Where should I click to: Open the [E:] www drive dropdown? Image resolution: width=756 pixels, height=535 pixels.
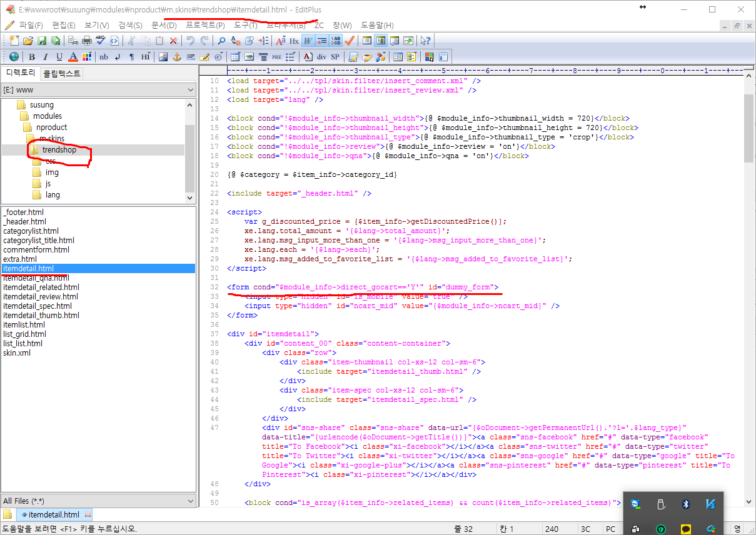point(98,90)
